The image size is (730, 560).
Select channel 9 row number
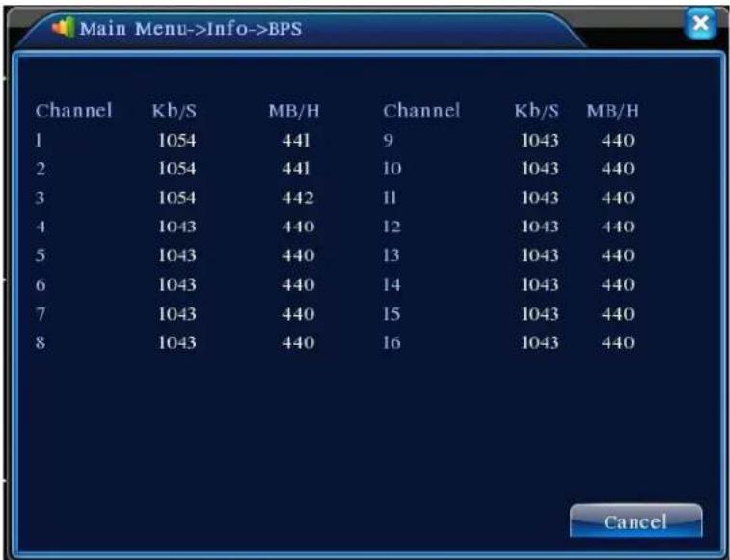pyautogui.click(x=389, y=140)
